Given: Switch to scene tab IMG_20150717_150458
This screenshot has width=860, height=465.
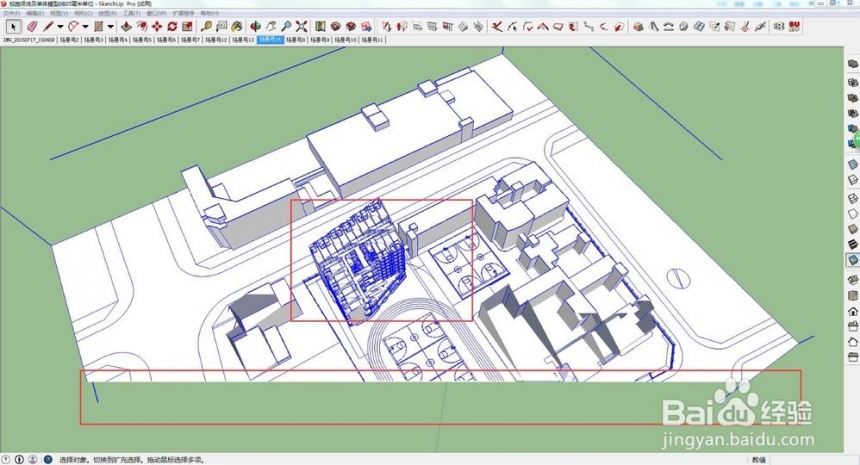Looking at the screenshot, I should pos(29,40).
